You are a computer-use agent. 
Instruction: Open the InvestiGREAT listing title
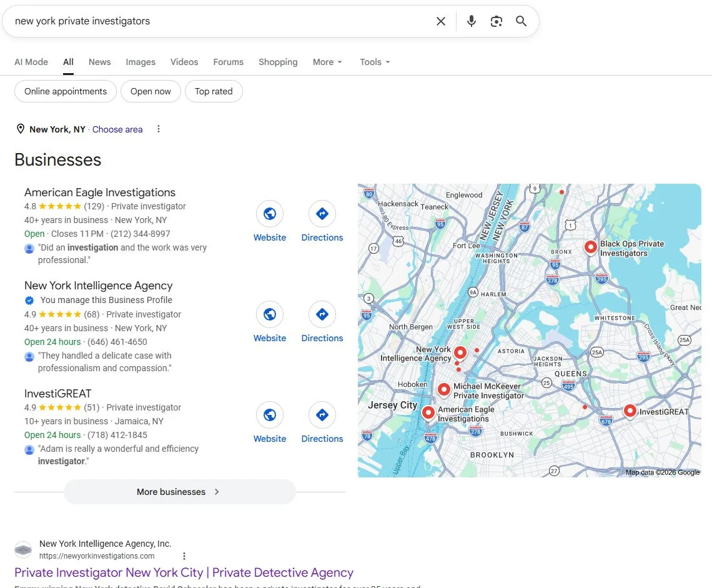point(57,394)
